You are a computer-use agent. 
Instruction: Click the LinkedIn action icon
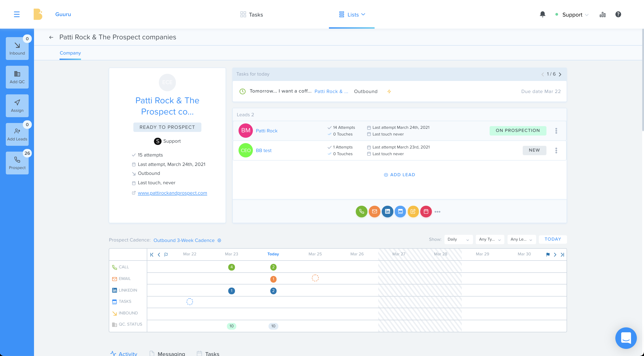[x=387, y=211]
